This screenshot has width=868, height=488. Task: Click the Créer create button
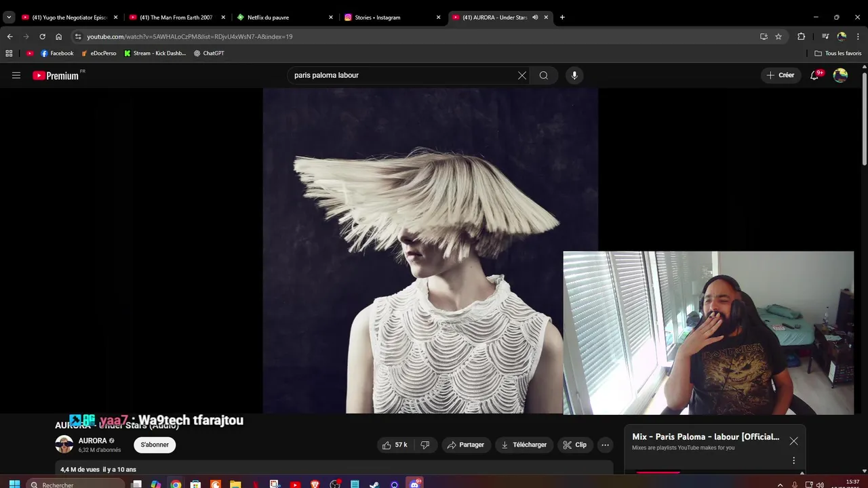(x=781, y=75)
